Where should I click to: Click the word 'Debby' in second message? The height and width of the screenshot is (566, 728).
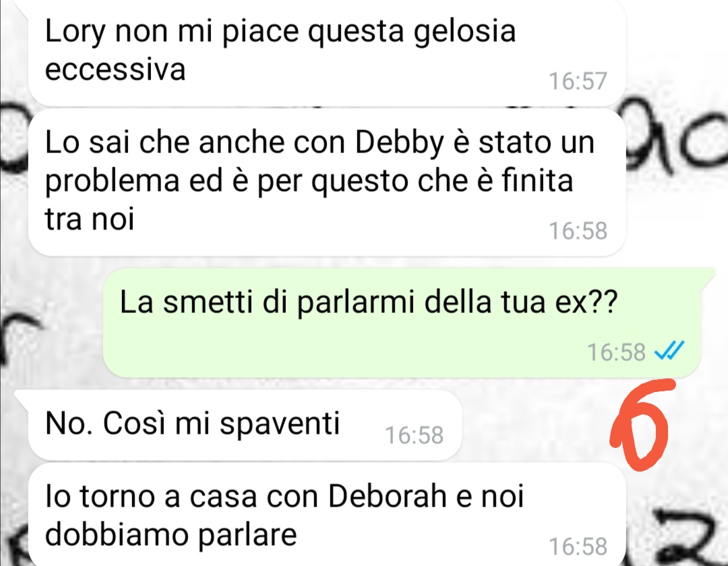tap(400, 142)
